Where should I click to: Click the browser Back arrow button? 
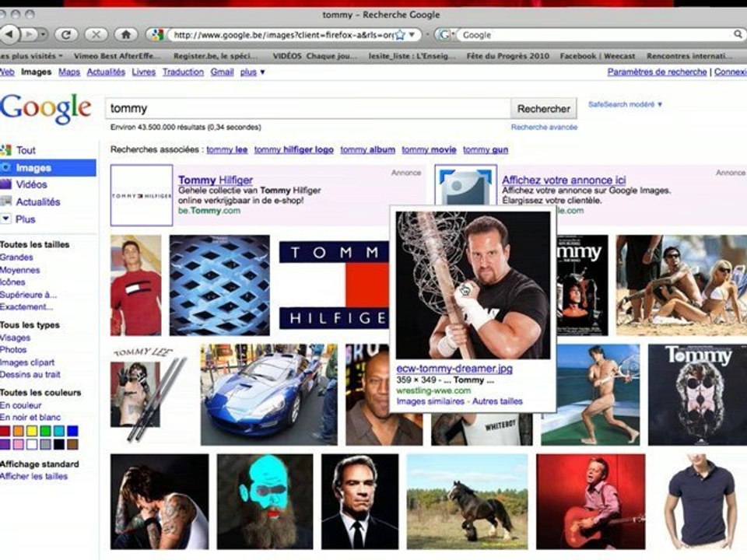point(9,34)
